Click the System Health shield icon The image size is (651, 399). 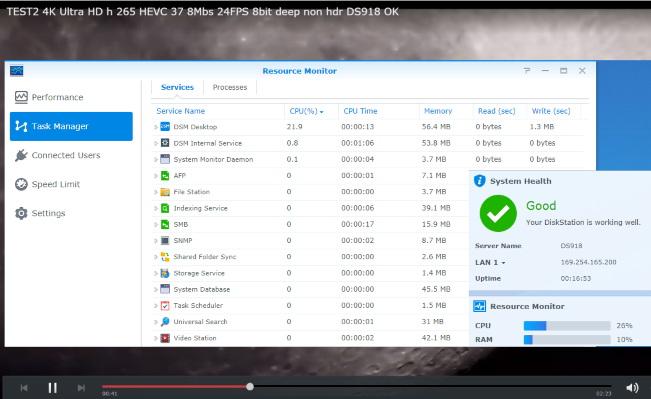(x=480, y=181)
